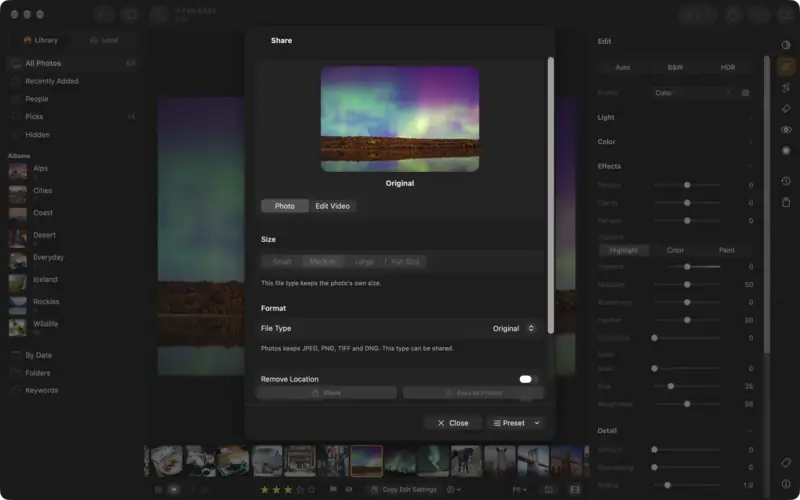Screen dimensions: 800x500
Task: Open the Fit zoom dropdown
Action: click(519, 489)
